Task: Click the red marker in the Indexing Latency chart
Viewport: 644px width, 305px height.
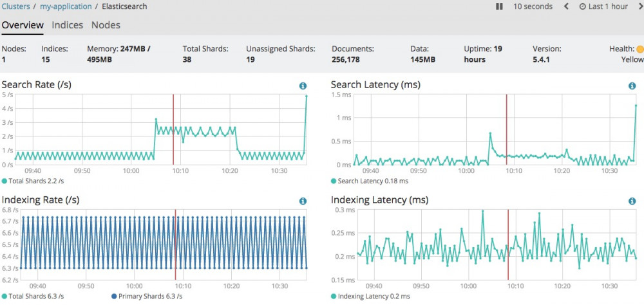Action: pyautogui.click(x=508, y=245)
